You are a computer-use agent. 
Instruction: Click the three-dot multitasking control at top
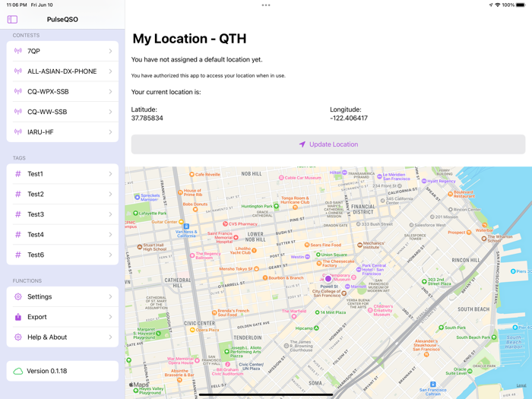click(266, 5)
